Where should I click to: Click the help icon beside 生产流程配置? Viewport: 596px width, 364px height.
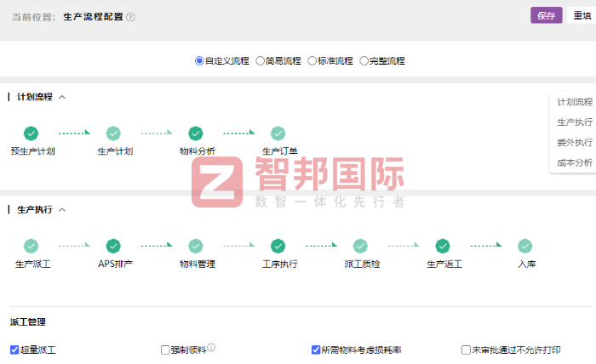130,17
